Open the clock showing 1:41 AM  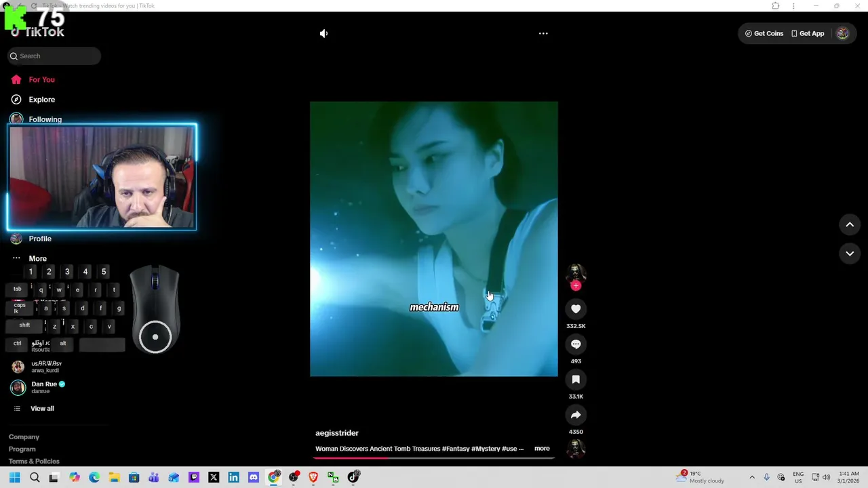click(848, 478)
